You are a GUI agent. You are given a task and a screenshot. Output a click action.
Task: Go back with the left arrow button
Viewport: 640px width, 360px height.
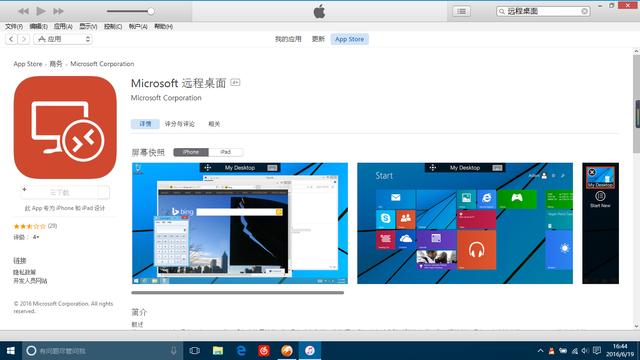tap(11, 39)
